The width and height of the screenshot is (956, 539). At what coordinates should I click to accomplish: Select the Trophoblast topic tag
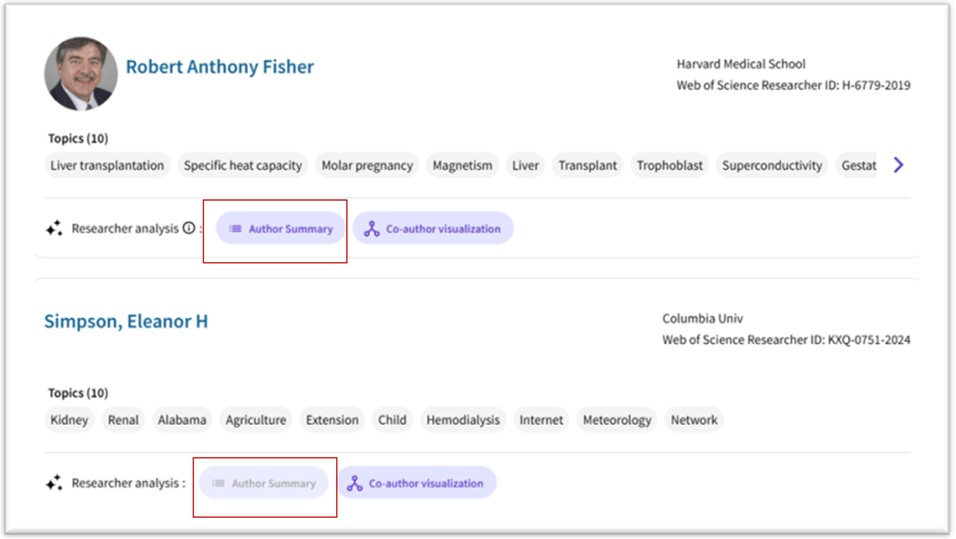click(670, 166)
